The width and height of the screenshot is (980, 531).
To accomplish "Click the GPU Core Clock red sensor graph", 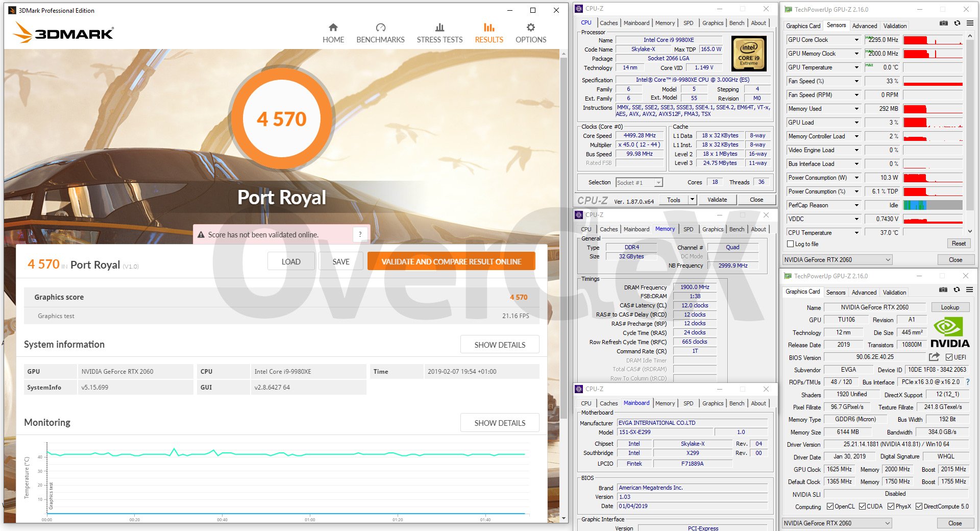I will 933,40.
